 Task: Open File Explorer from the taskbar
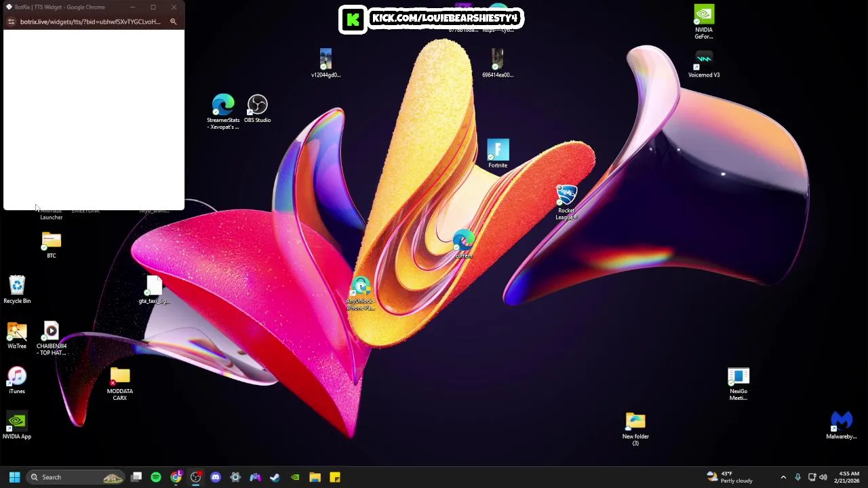[x=315, y=477]
